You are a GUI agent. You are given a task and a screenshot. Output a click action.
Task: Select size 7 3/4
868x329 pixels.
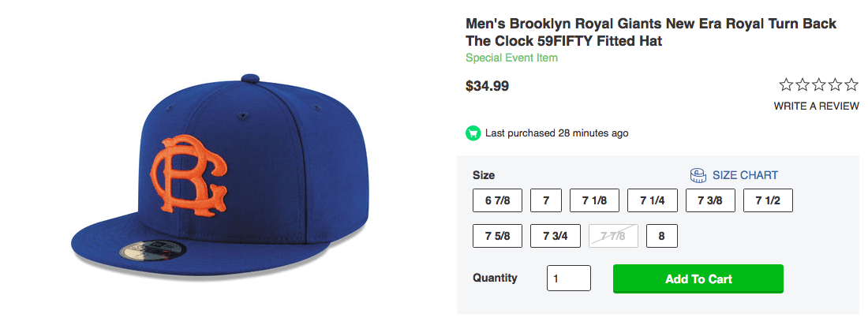[x=555, y=236]
